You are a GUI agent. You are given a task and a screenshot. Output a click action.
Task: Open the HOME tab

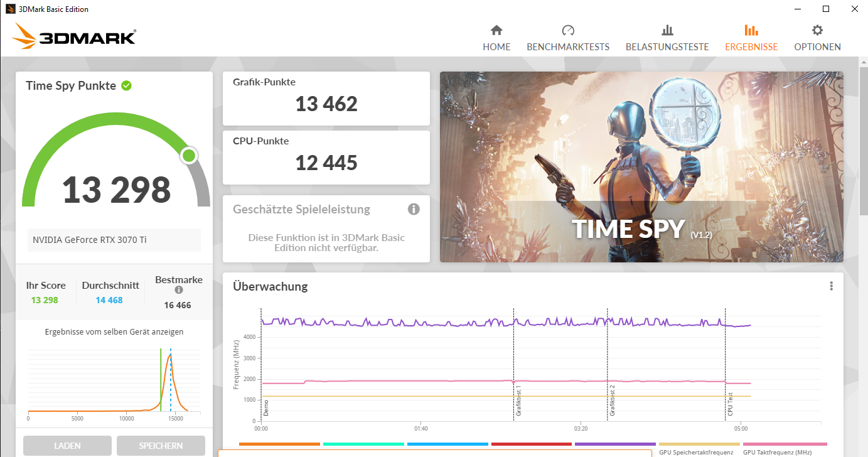[x=496, y=38]
